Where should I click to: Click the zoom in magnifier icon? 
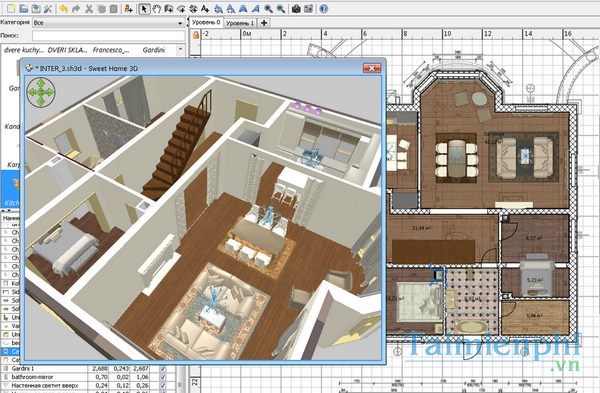(x=269, y=8)
